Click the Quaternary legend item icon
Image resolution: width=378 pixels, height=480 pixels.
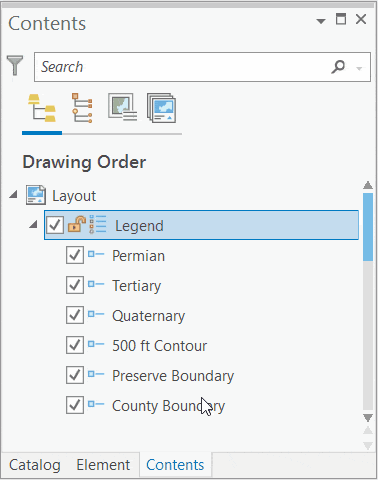click(96, 315)
